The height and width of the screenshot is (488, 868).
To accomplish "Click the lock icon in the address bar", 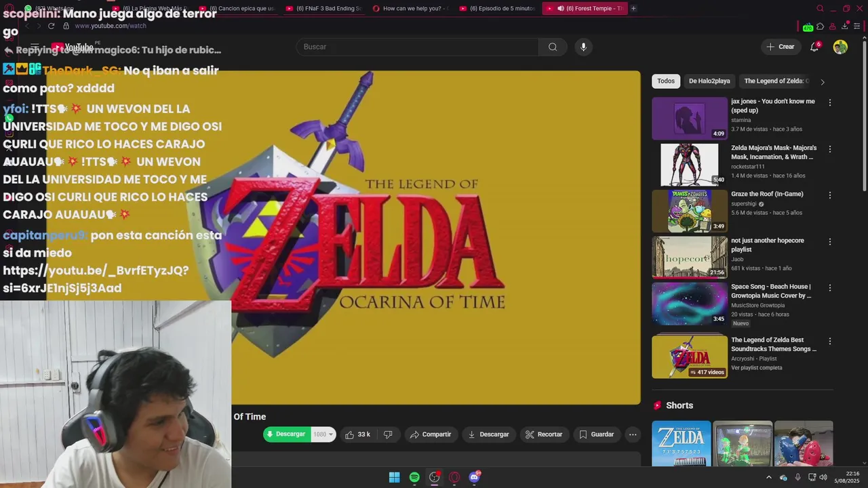I will (66, 26).
